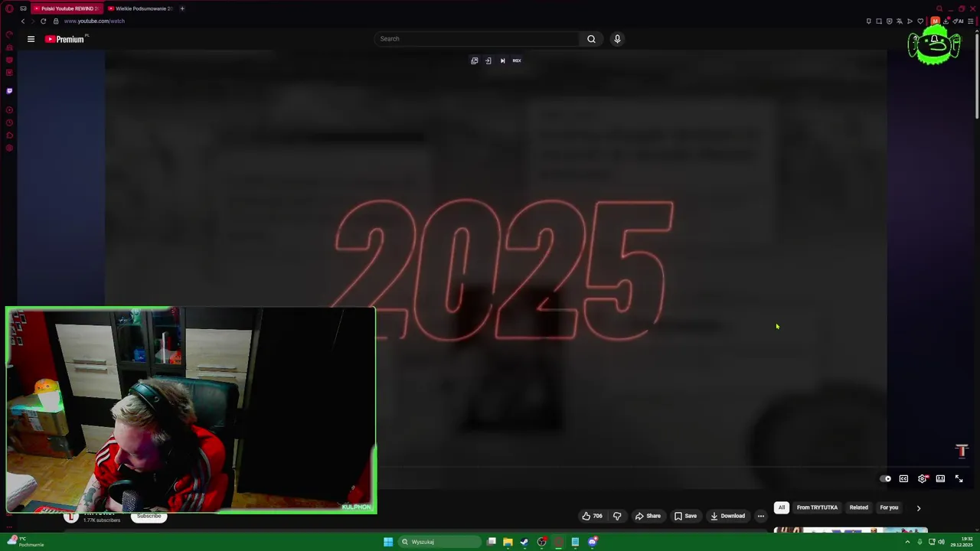Click the Share button
The image size is (980, 551).
pos(647,516)
